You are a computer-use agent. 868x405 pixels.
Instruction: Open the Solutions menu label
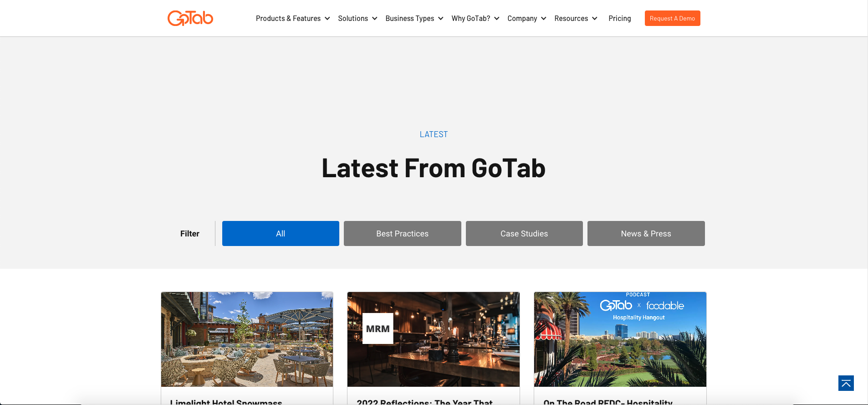[x=352, y=19]
